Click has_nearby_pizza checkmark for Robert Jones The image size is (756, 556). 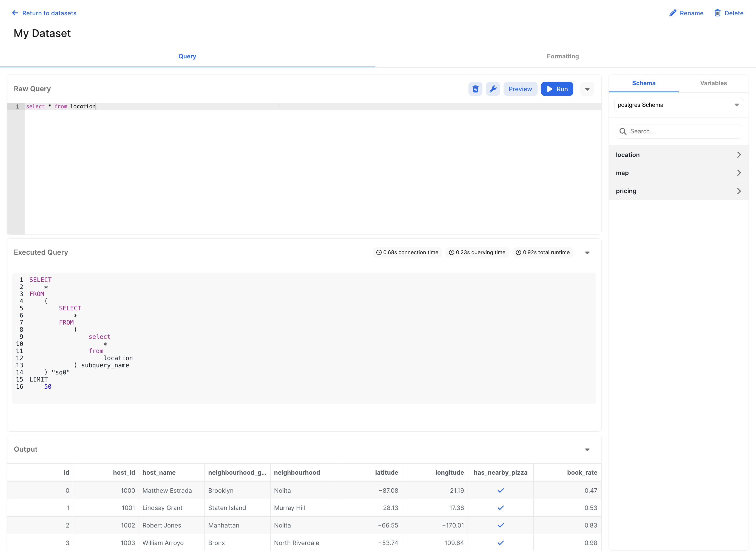(x=501, y=525)
